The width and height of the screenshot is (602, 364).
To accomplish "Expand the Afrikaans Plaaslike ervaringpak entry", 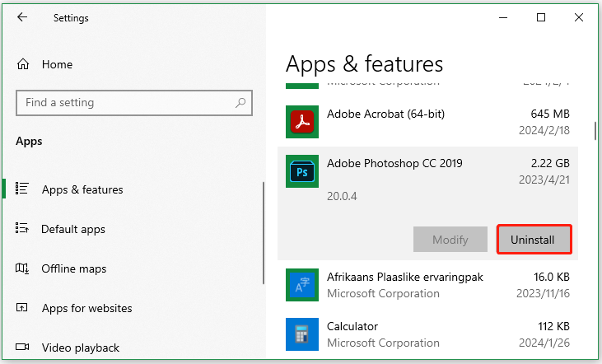I will pos(428,285).
